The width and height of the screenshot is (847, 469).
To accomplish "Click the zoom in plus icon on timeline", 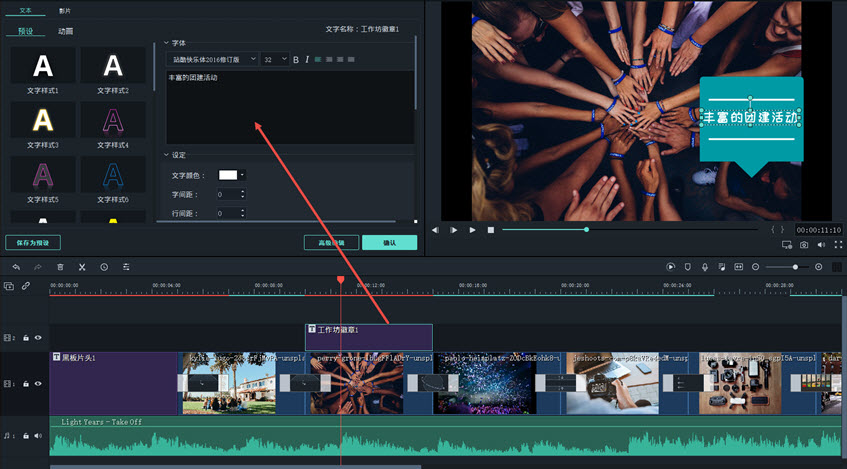I will (x=819, y=267).
